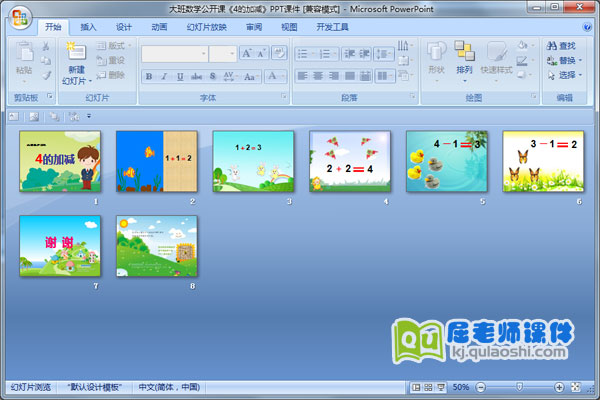Click zoom in plus button
This screenshot has width=600, height=400.
click(x=559, y=387)
